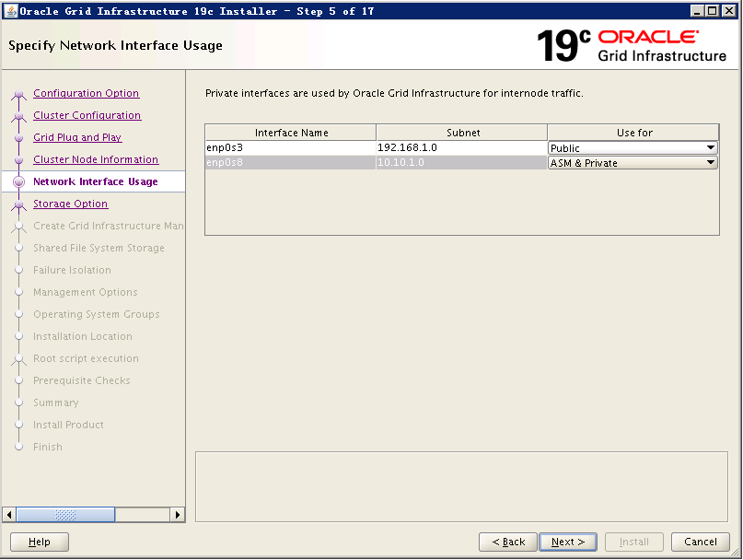Click the sidebar horizontal scrollbar thumb
This screenshot has width=743, height=560.
click(65, 515)
